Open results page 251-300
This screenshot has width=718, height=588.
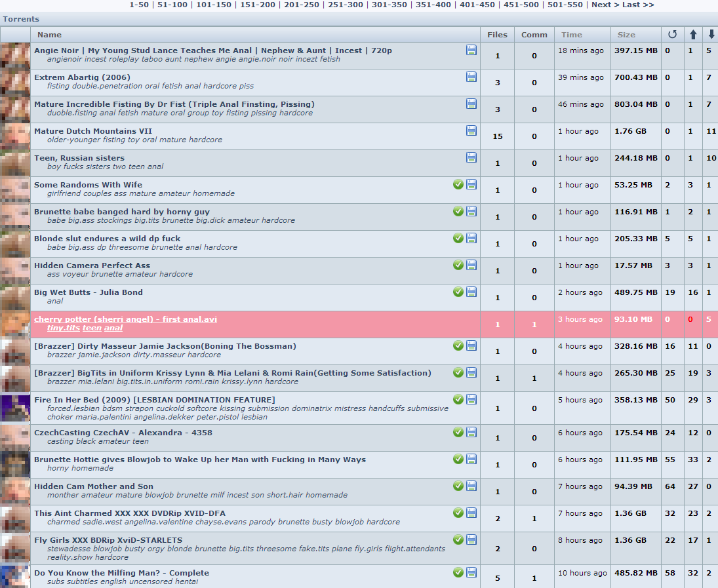(346, 5)
